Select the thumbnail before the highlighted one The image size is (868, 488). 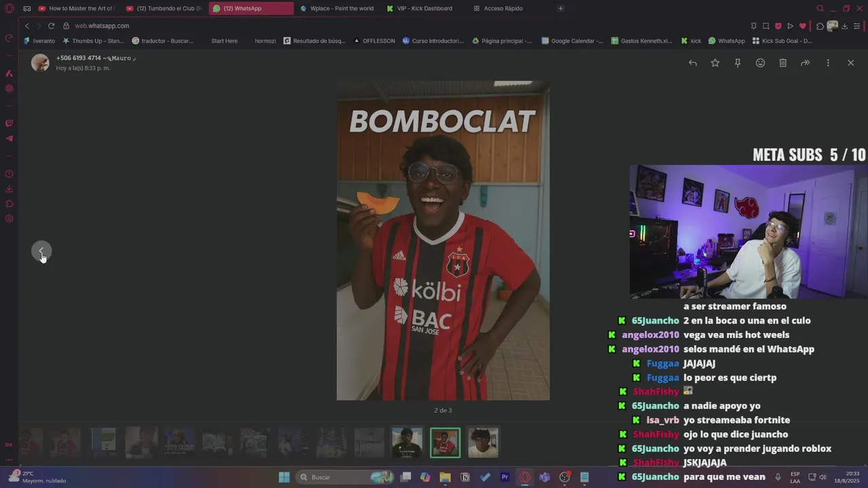pos(407,443)
